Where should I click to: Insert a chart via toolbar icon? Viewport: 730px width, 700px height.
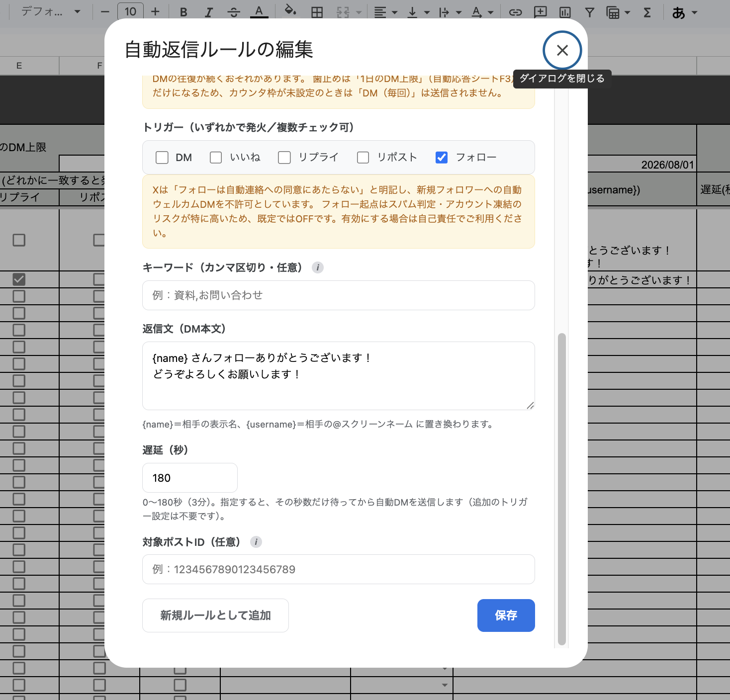[x=565, y=12]
